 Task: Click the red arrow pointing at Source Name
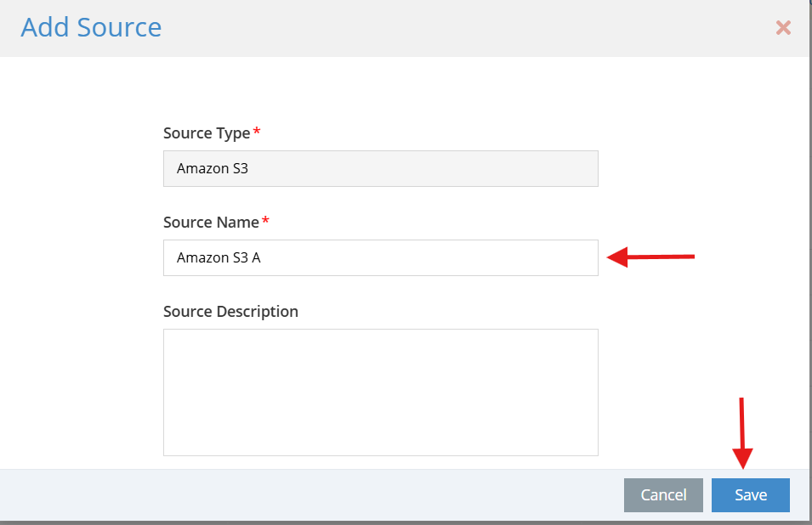(650, 257)
